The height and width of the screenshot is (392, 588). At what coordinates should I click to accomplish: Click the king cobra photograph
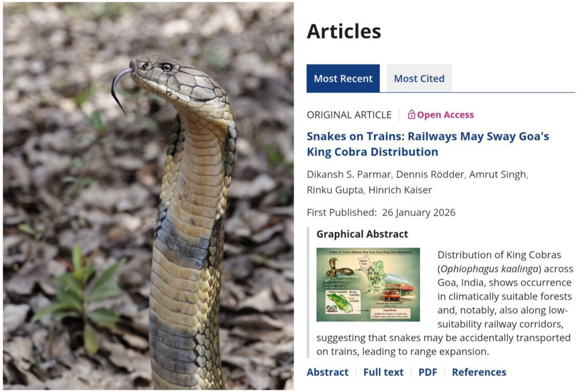pyautogui.click(x=149, y=196)
